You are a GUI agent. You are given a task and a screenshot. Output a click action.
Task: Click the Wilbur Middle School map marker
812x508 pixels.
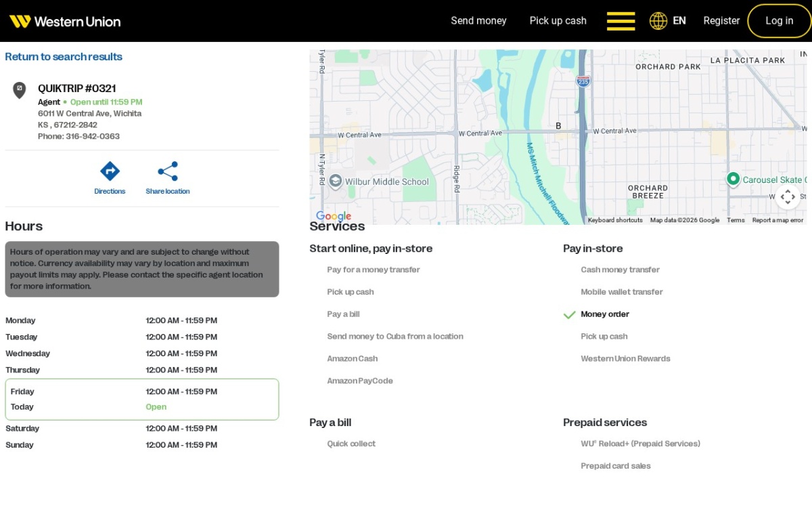tap(335, 182)
